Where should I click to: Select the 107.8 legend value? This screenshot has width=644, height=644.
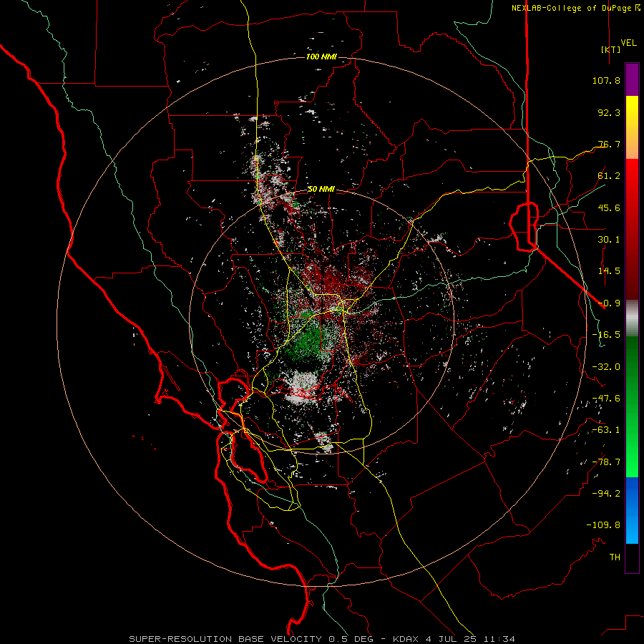coord(606,80)
